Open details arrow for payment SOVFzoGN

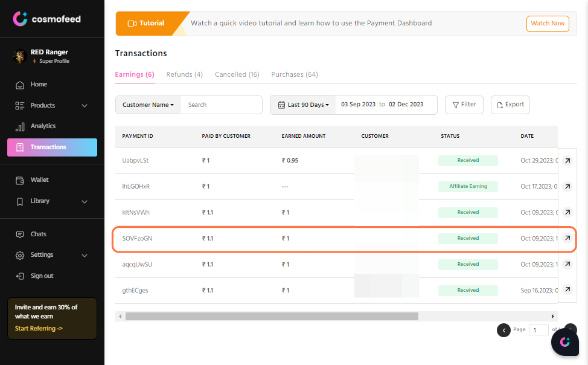tap(567, 238)
